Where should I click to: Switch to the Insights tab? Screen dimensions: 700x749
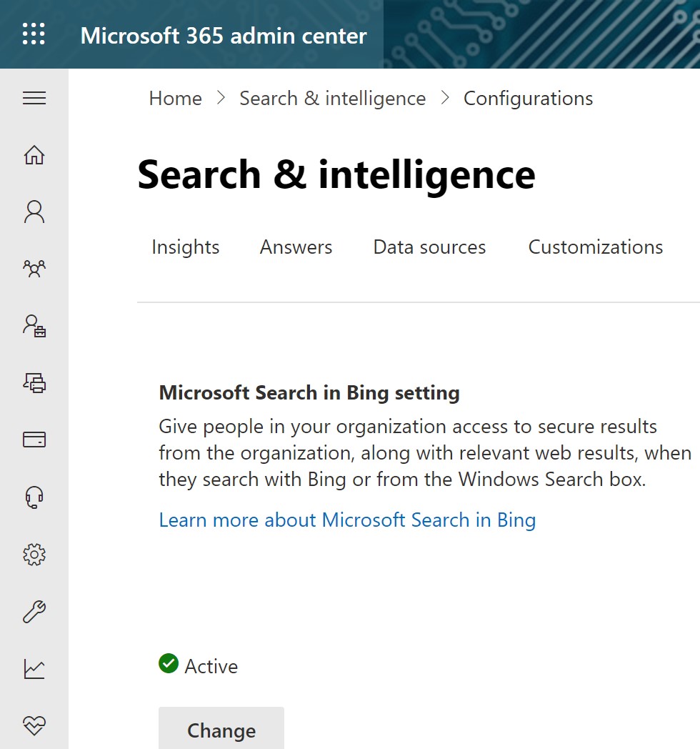(x=185, y=247)
